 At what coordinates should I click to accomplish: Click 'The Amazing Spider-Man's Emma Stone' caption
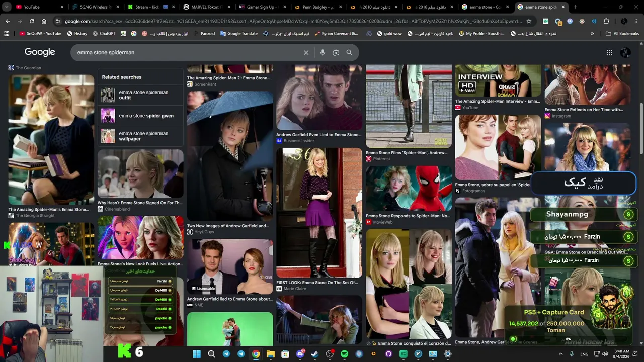pos(48,209)
